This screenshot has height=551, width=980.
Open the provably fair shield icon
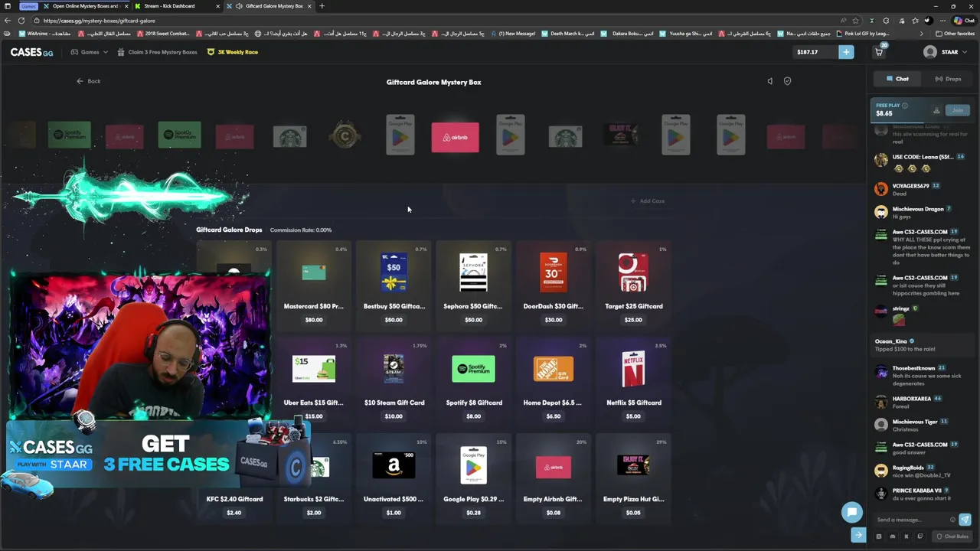[787, 81]
